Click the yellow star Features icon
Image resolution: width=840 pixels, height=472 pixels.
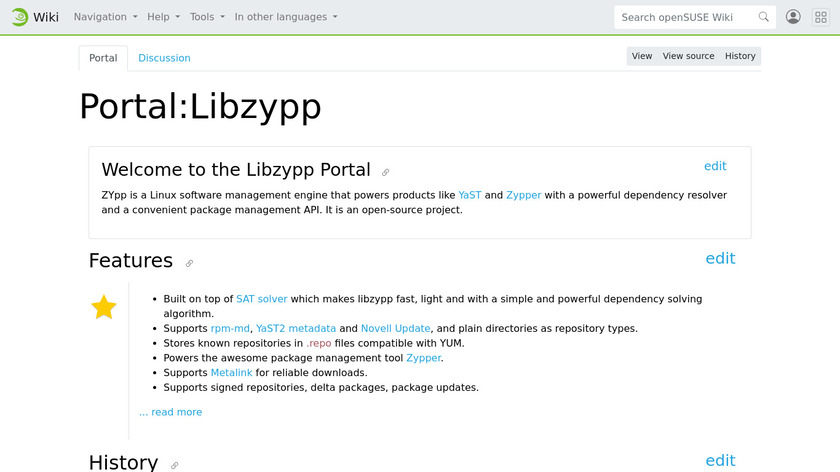104,308
